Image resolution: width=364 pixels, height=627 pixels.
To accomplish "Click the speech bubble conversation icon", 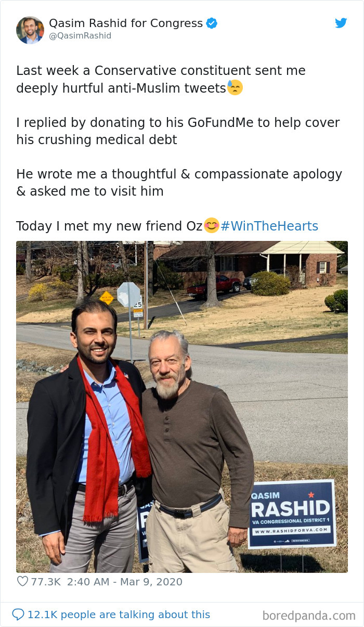I will tap(18, 615).
